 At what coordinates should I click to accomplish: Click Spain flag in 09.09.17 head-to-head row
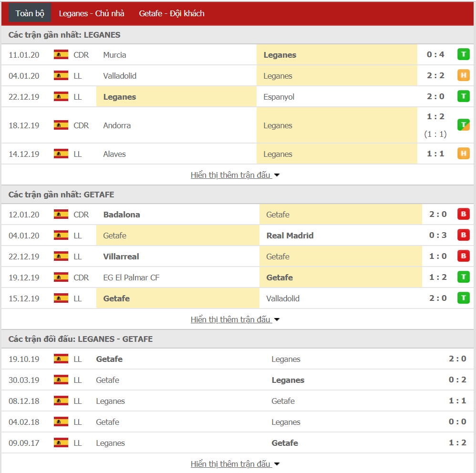(61, 442)
